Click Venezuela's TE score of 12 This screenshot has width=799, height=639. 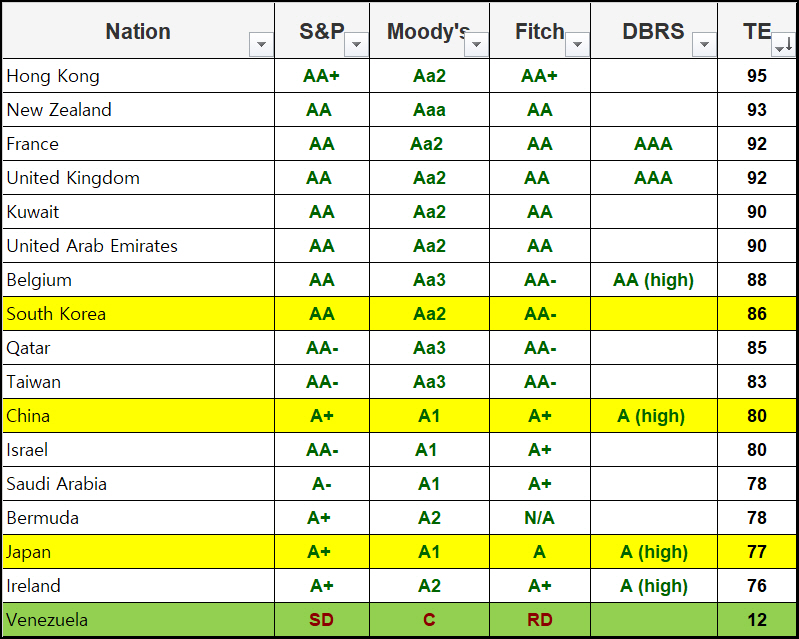(x=757, y=620)
